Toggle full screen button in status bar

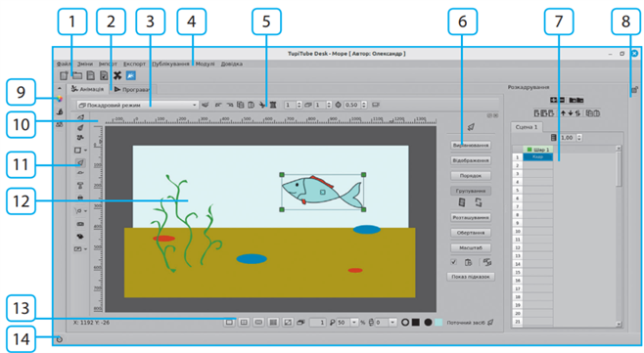pos(288,323)
